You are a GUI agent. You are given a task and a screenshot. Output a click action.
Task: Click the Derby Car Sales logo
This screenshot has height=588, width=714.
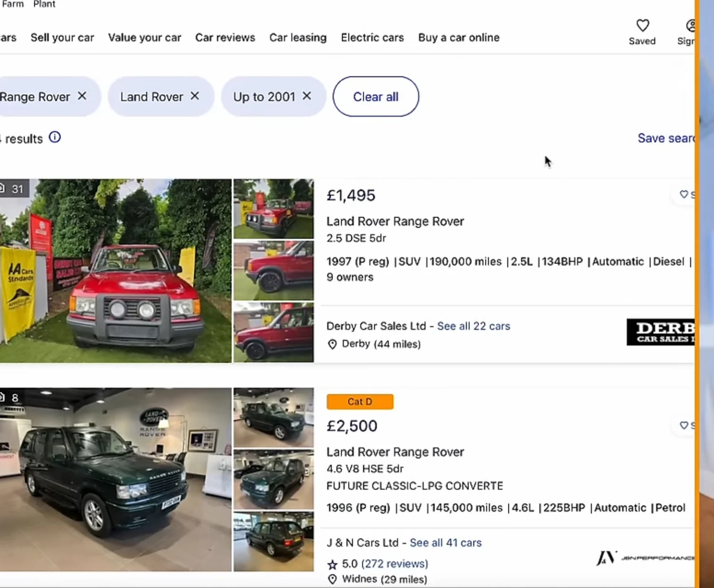click(661, 332)
